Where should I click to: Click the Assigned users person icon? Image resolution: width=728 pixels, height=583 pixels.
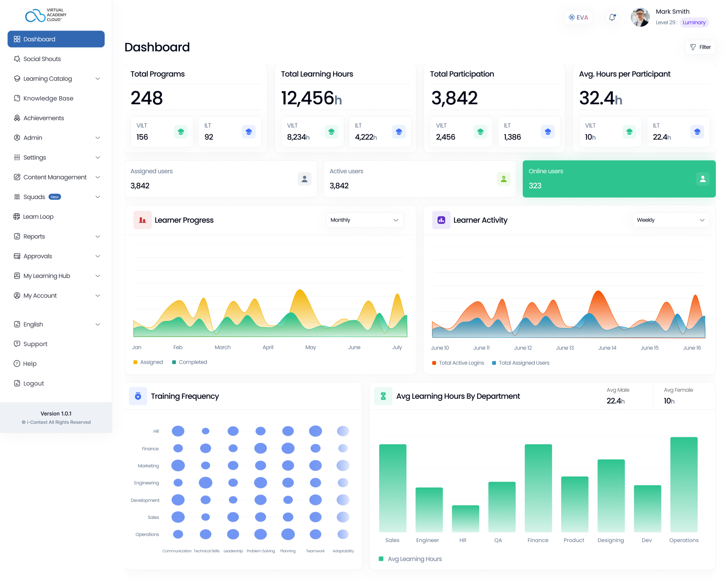point(304,179)
